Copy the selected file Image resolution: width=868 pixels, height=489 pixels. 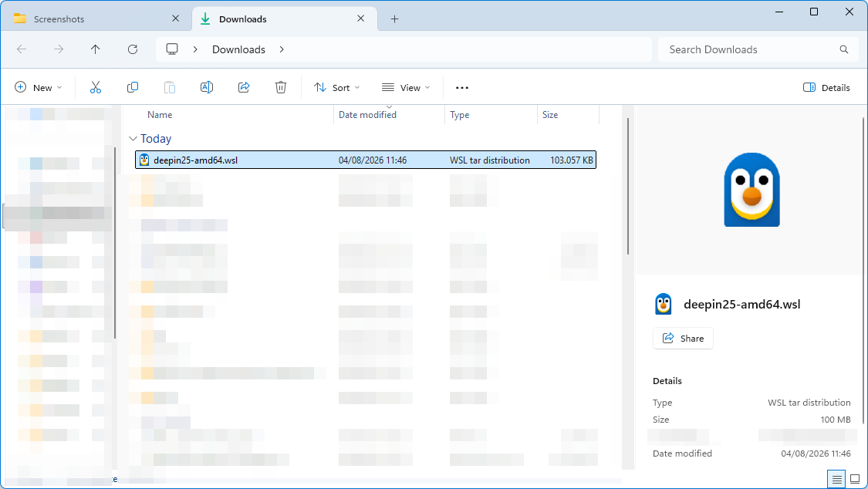pos(132,87)
